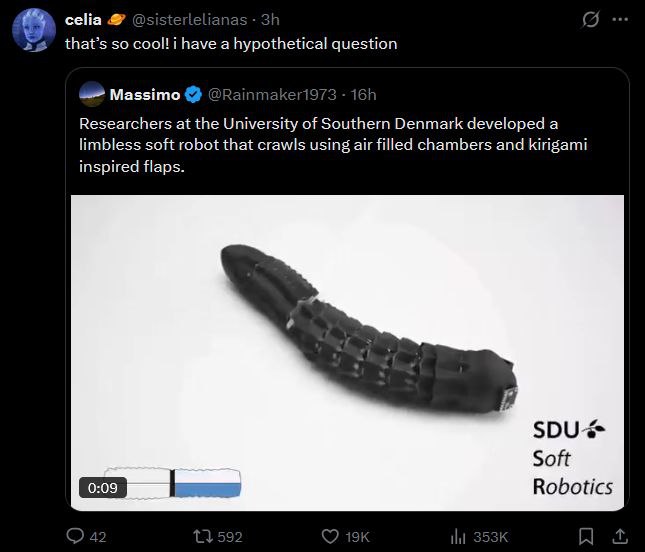This screenshot has width=645, height=552.
Task: Click the SDU Soft Robotics logo
Action: (572, 457)
